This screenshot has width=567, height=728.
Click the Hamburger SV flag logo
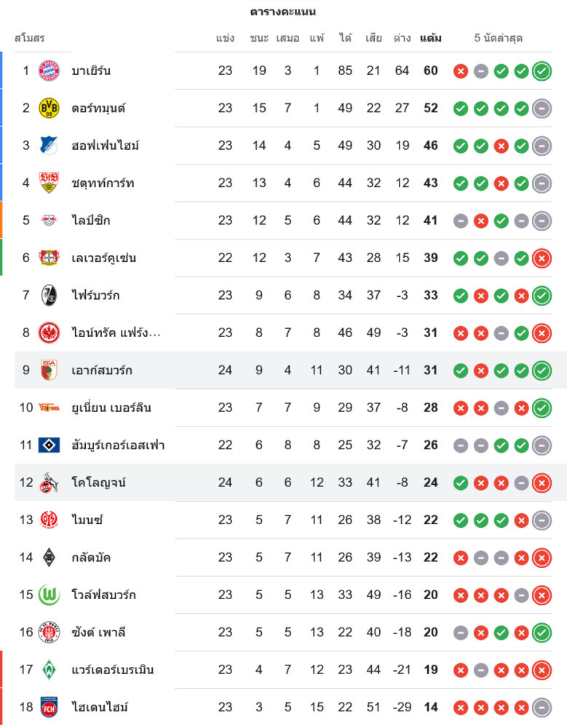pyautogui.click(x=49, y=445)
